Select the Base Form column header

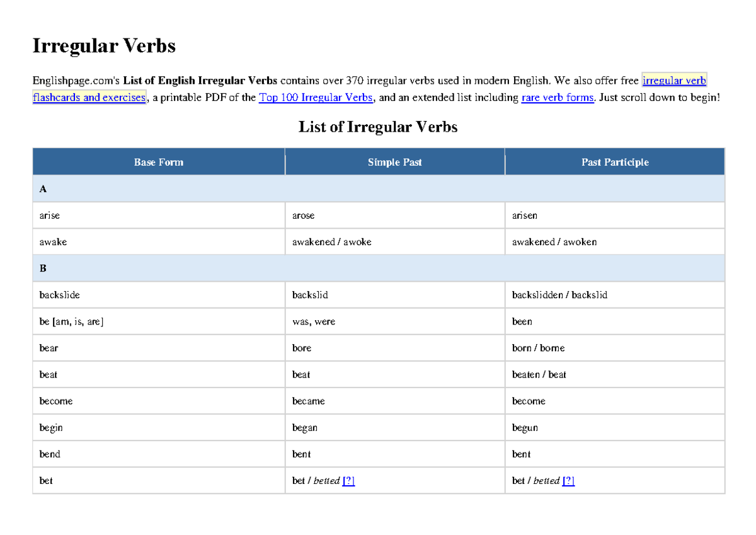(x=158, y=162)
